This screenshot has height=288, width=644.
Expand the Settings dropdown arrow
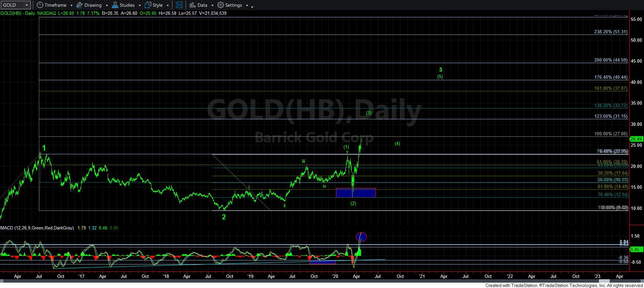pyautogui.click(x=247, y=5)
